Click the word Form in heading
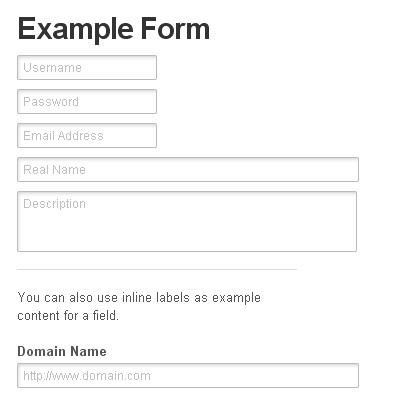 [x=175, y=29]
